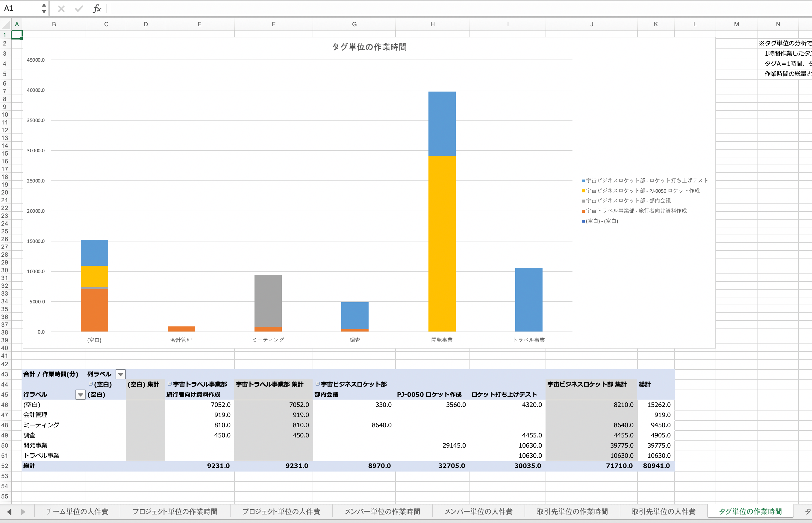Click the yellow segment of 開発事業 bar

tap(442, 243)
